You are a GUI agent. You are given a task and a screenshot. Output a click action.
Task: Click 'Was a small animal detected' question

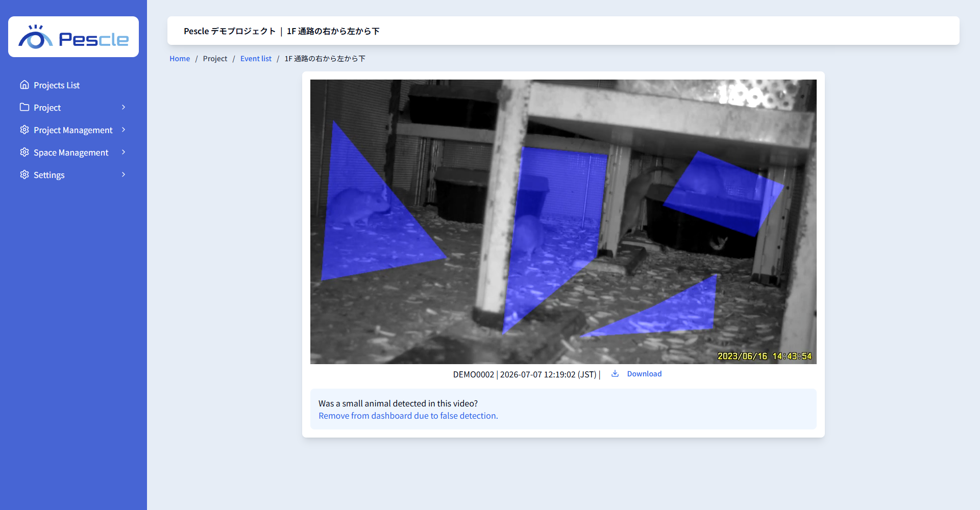tap(398, 403)
